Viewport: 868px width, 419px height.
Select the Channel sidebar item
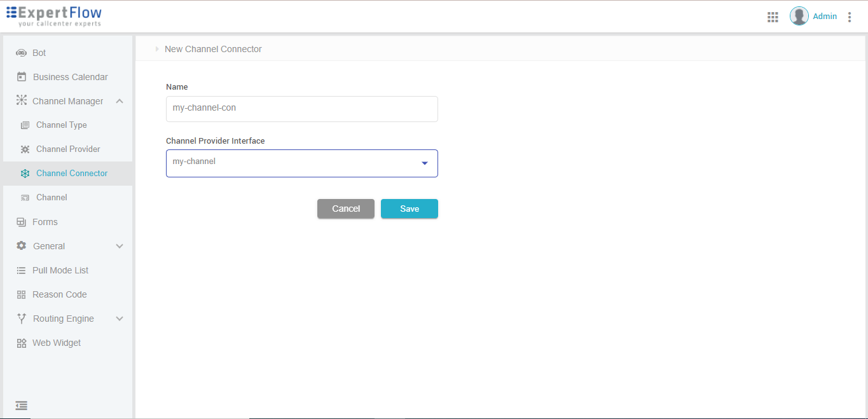coord(52,198)
